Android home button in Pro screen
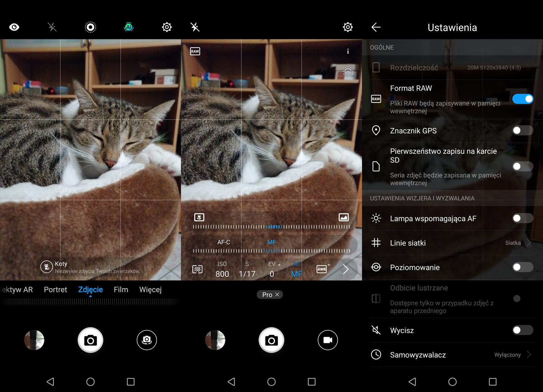Viewport: 543px width, 392px height. (x=271, y=382)
